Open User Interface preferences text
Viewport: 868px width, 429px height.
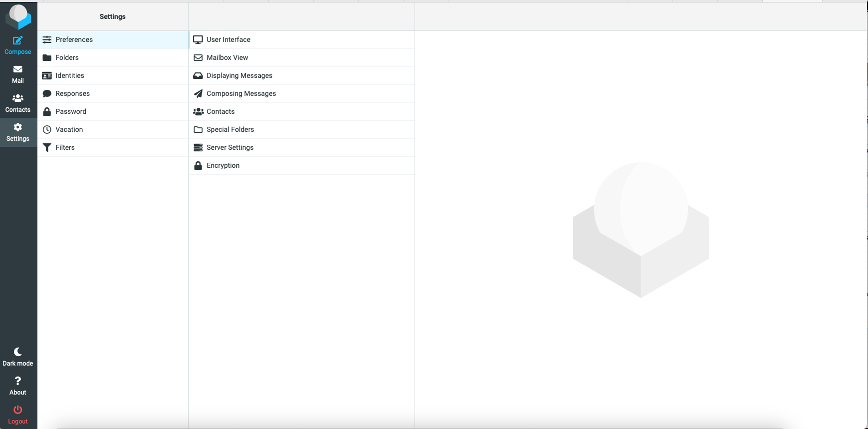pyautogui.click(x=228, y=39)
